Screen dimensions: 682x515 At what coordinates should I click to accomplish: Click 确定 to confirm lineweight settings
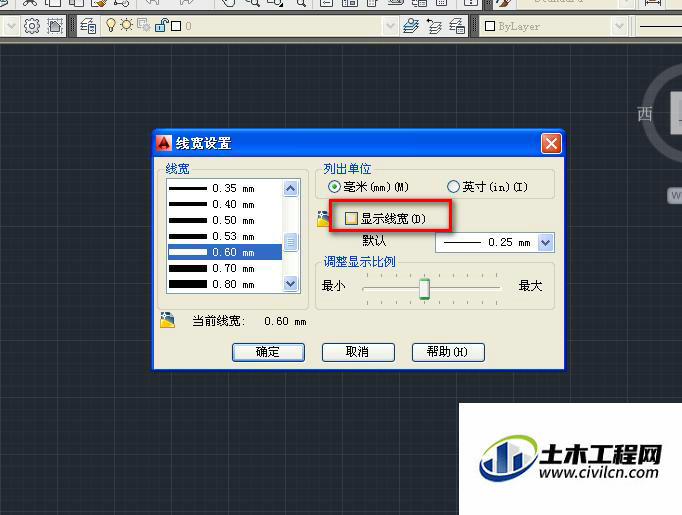[x=268, y=352]
